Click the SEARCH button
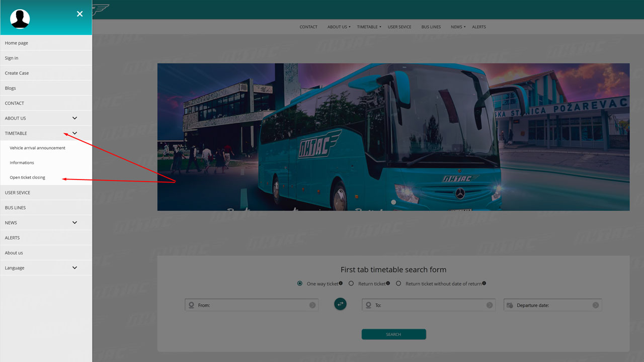The height and width of the screenshot is (362, 644). (x=393, y=334)
